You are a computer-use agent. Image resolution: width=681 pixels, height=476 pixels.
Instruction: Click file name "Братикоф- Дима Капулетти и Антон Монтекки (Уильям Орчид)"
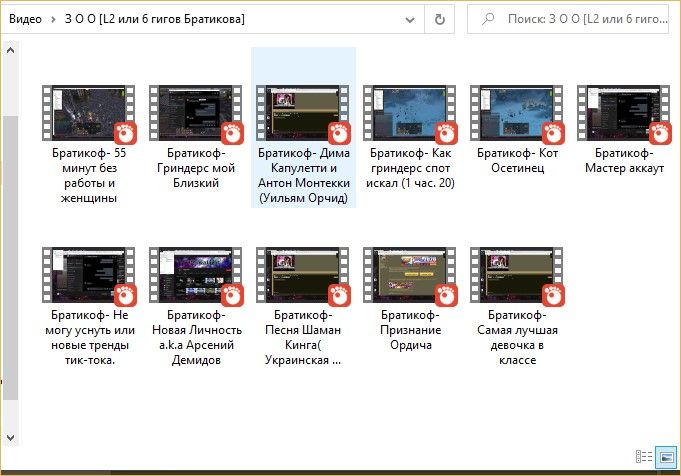(304, 175)
